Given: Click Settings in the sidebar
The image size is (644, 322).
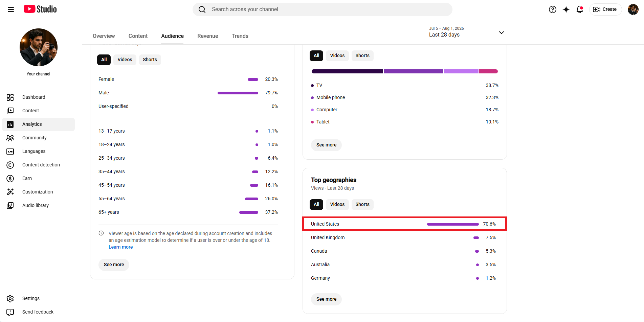Looking at the screenshot, I should click(x=39, y=299).
